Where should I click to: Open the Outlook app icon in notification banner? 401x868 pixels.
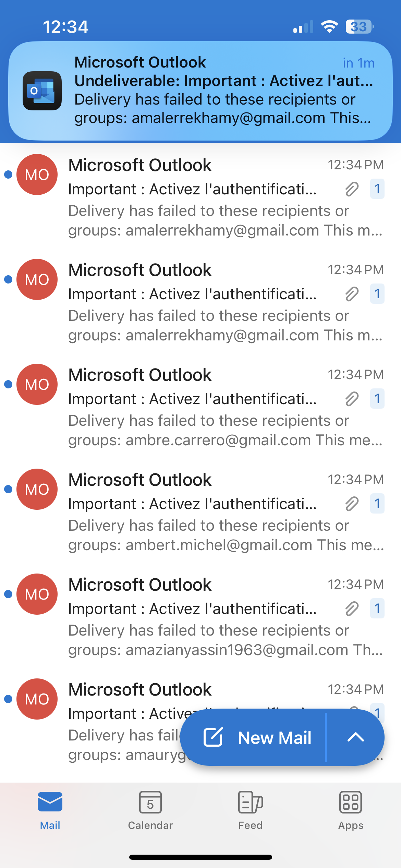[42, 91]
